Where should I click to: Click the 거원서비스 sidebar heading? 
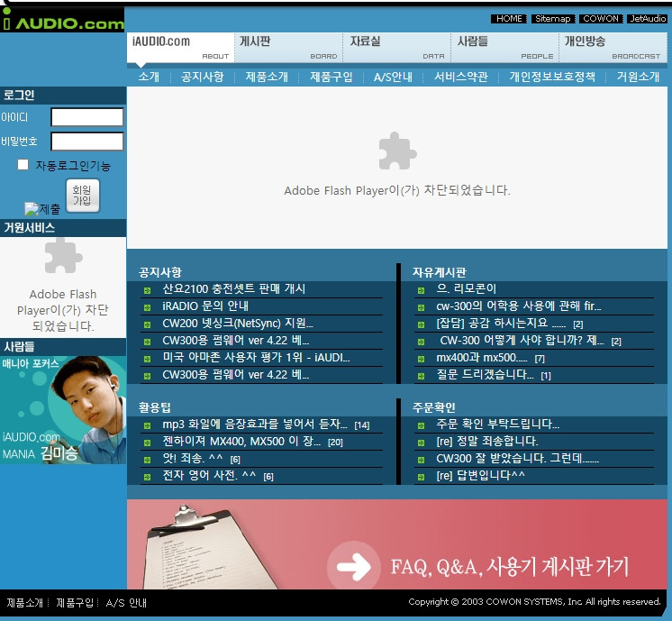63,228
